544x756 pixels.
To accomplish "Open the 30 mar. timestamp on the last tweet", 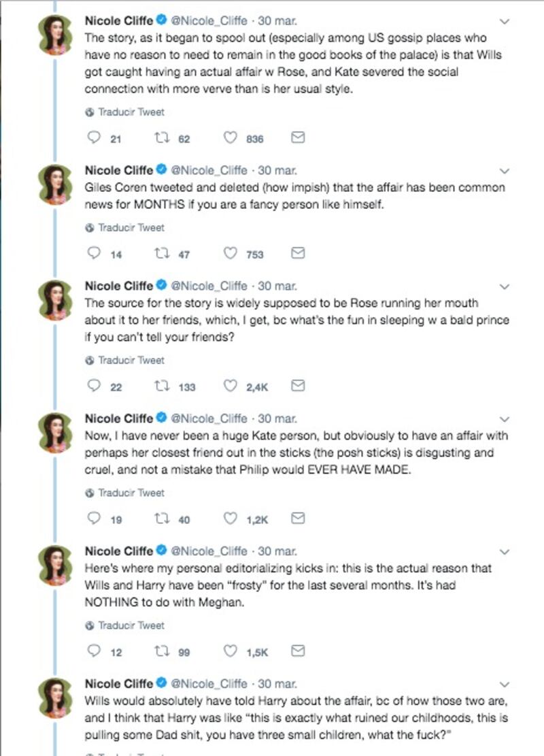I will [x=277, y=684].
